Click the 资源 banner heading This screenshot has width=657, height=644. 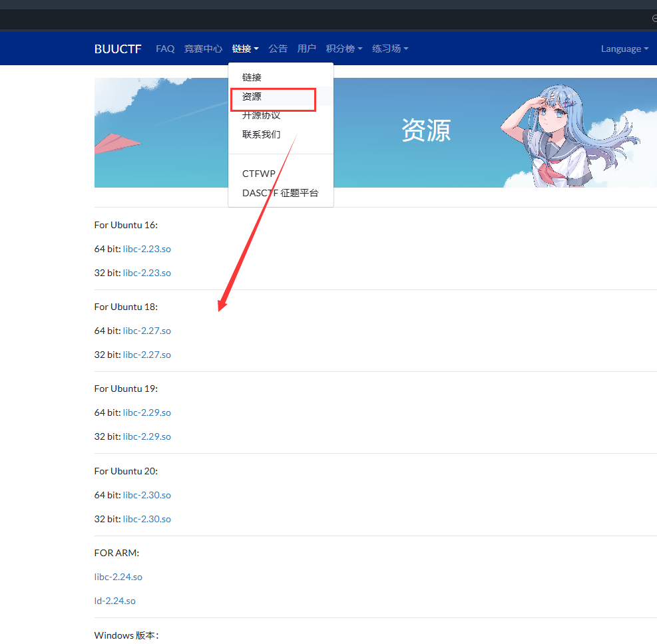(x=426, y=130)
